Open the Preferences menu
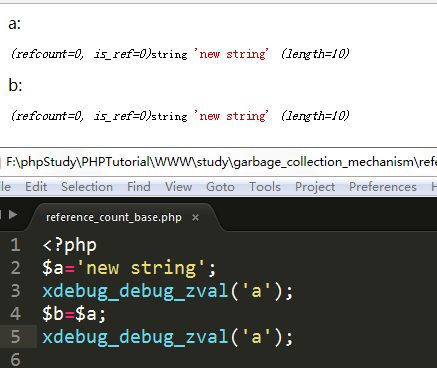Image resolution: width=437 pixels, height=368 pixels. [x=383, y=187]
